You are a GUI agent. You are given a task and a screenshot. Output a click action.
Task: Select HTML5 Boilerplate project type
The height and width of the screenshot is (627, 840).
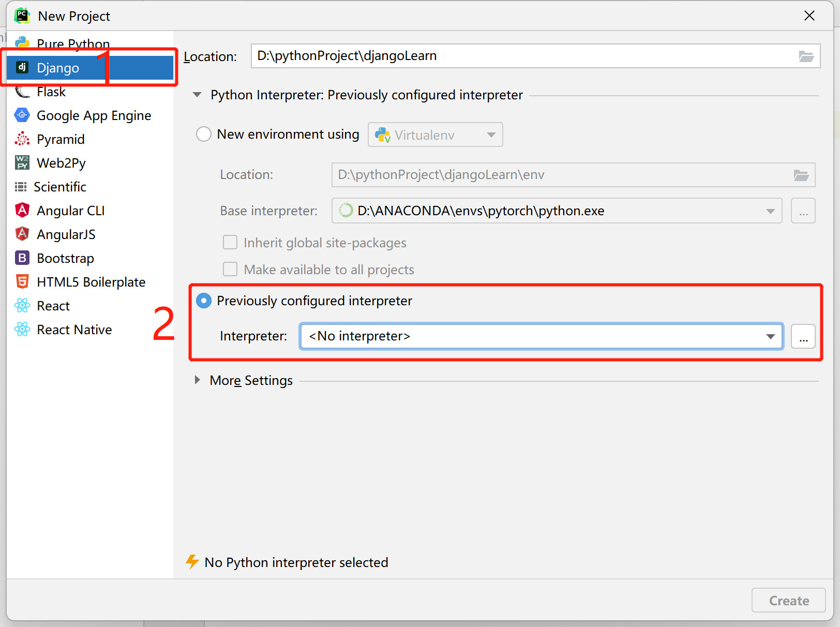coord(90,281)
